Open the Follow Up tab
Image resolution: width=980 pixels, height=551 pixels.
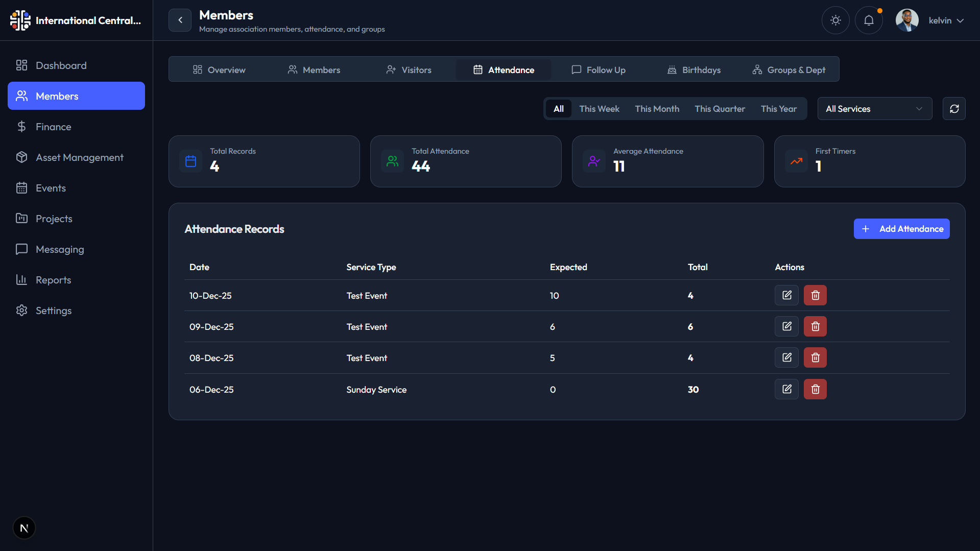599,69
